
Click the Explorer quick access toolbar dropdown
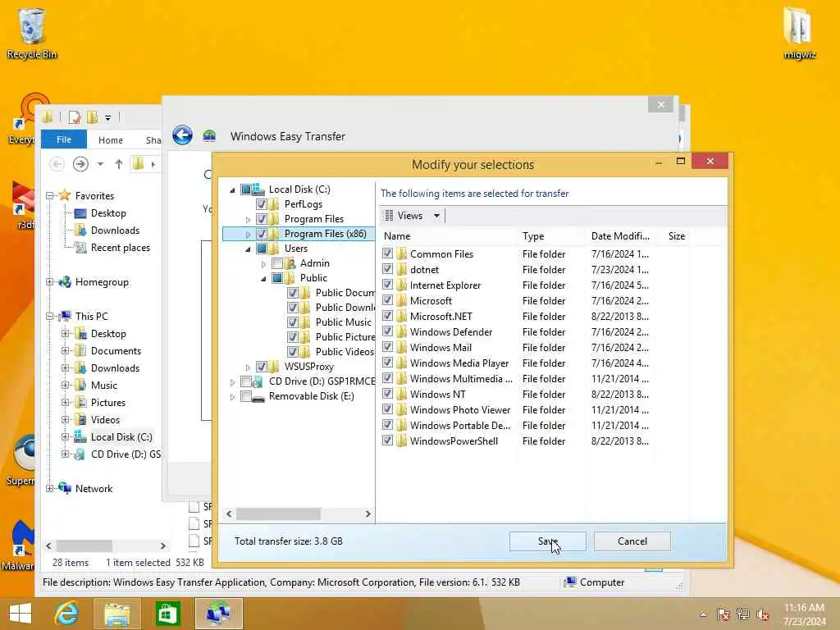(x=107, y=117)
